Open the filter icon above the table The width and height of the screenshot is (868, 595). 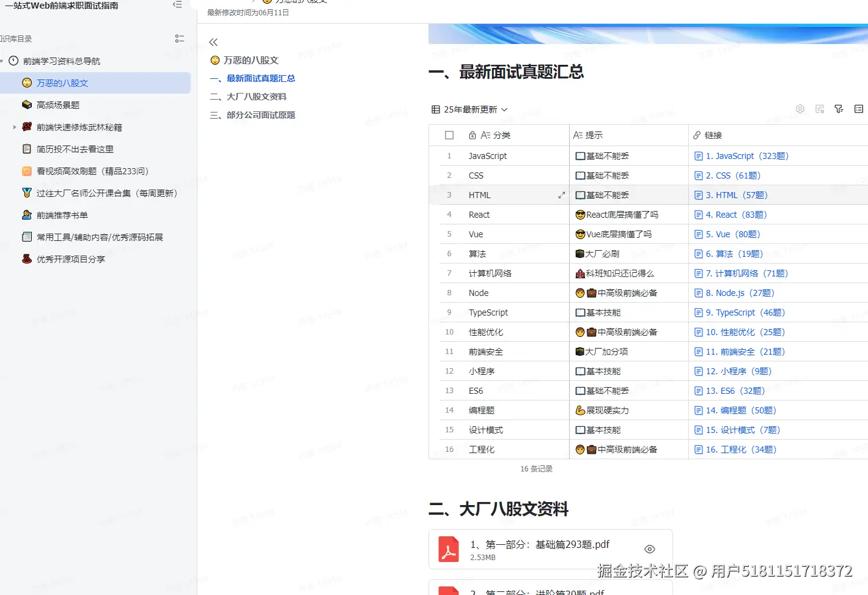coord(839,109)
